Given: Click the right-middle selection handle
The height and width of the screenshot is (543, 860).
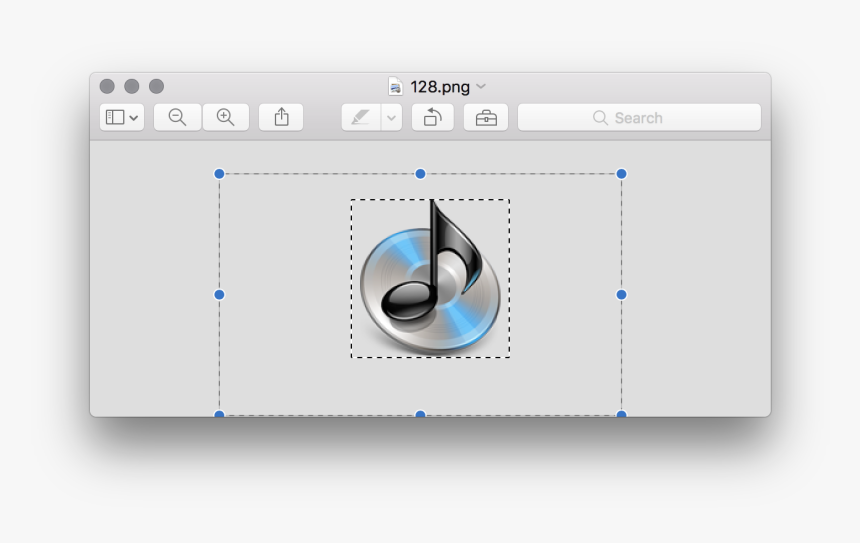Looking at the screenshot, I should coord(621,295).
